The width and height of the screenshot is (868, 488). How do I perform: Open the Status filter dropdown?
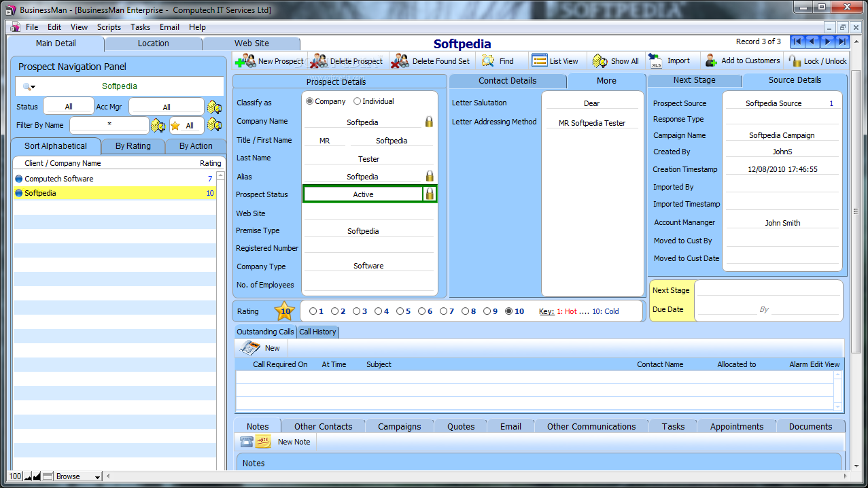pyautogui.click(x=69, y=107)
